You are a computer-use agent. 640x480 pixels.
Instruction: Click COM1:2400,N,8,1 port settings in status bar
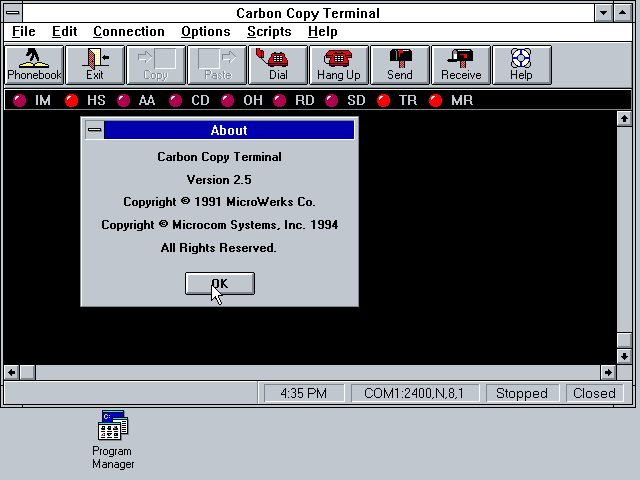tap(414, 393)
